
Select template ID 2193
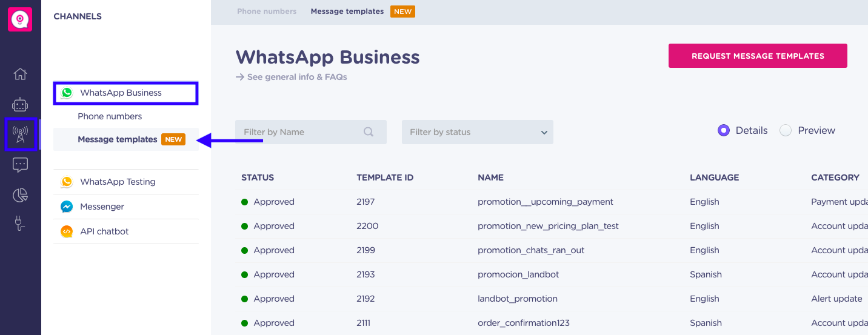(366, 274)
